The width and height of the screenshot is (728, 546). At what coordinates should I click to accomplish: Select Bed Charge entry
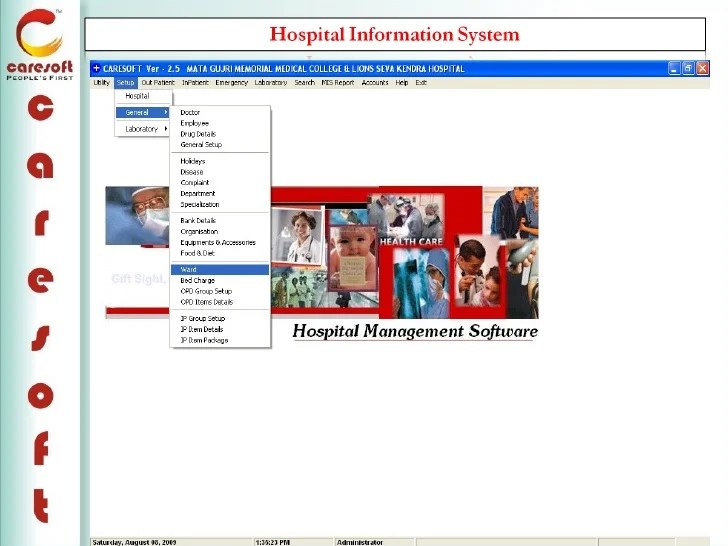tap(220, 280)
